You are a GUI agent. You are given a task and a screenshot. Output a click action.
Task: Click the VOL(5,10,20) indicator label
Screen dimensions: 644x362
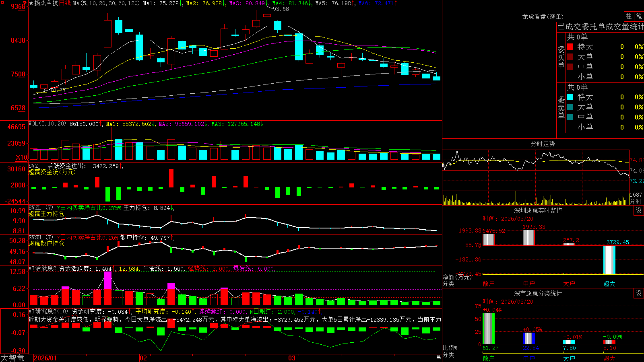coord(47,124)
